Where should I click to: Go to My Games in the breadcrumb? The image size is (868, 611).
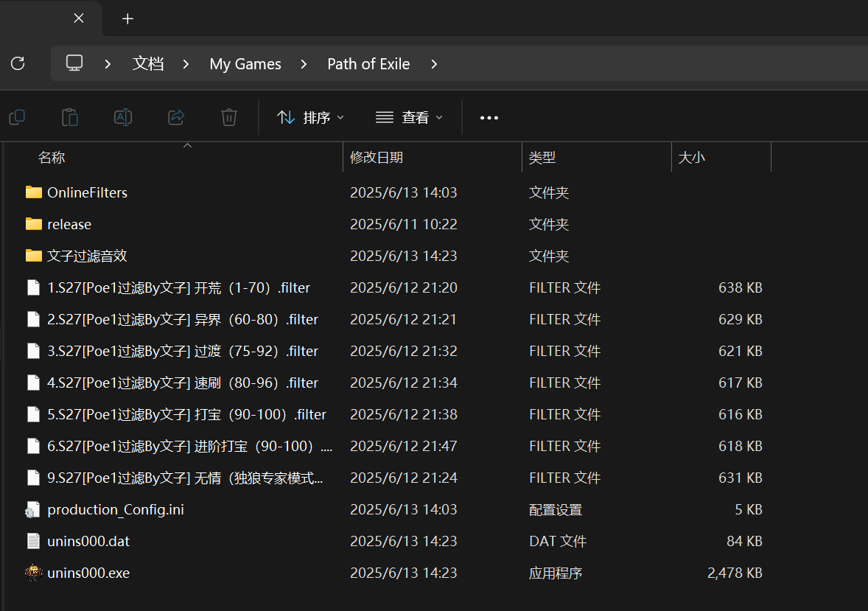point(245,64)
